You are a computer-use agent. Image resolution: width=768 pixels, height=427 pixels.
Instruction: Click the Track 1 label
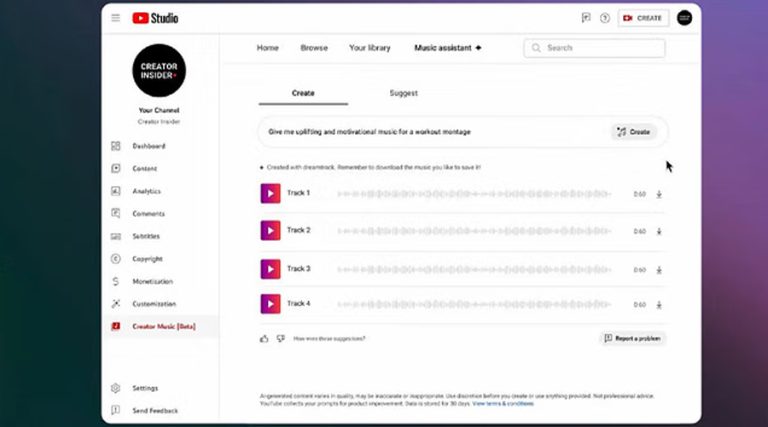[x=298, y=193]
